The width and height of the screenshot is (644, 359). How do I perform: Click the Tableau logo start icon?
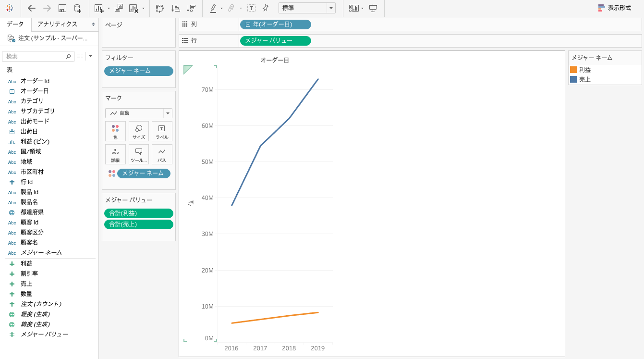[9, 8]
